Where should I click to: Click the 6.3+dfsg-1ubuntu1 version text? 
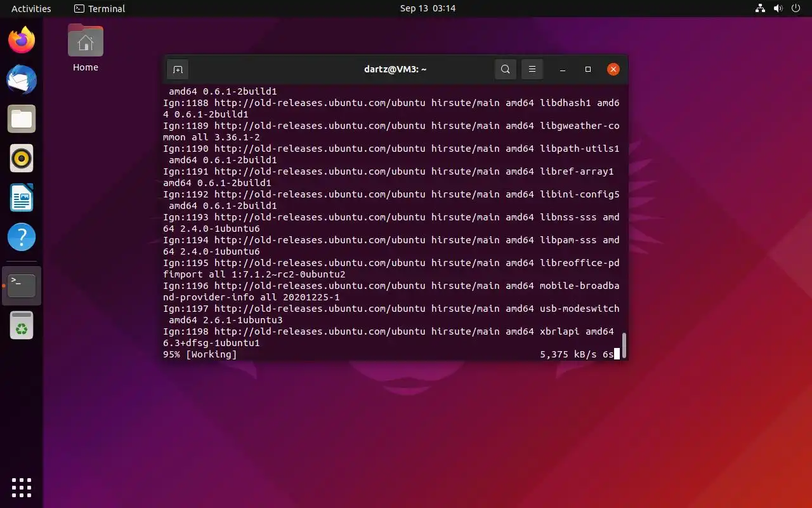click(211, 343)
